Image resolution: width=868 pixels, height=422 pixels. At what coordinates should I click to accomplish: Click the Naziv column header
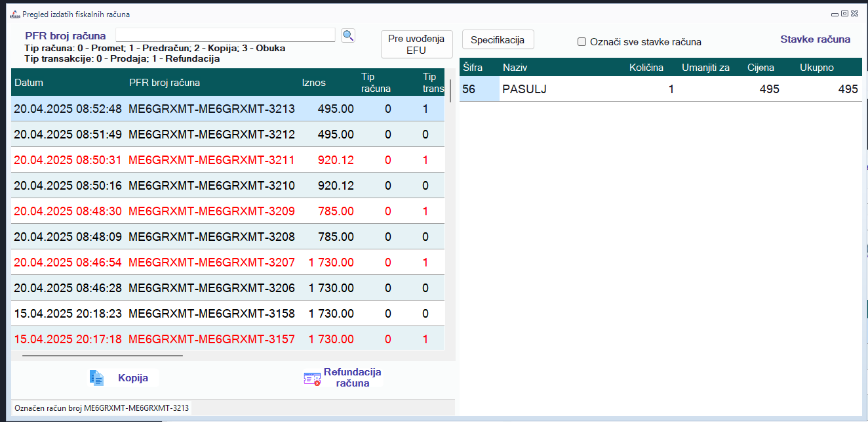(x=515, y=67)
